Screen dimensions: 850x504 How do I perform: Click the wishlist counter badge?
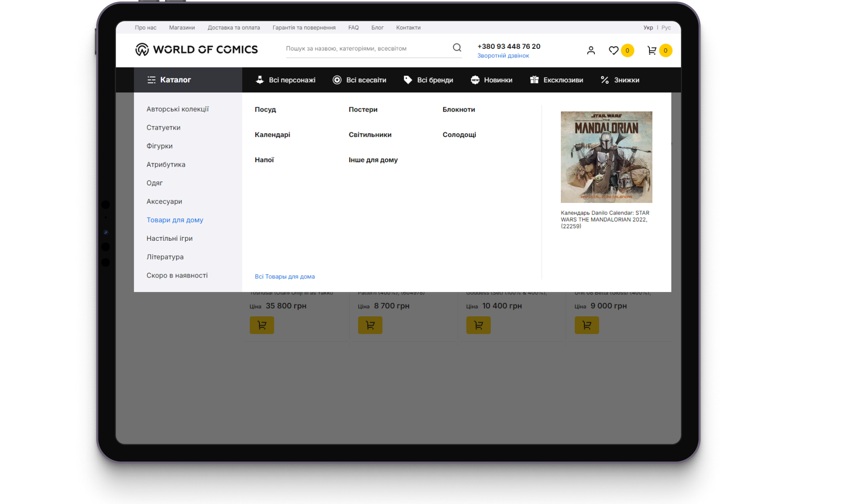[627, 50]
